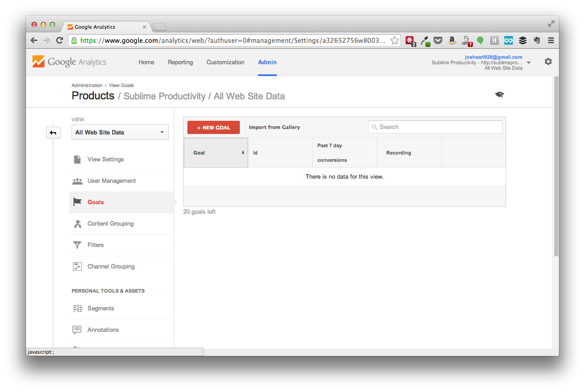The width and height of the screenshot is (585, 392).
Task: Click the browser forward arrow
Action: tap(47, 41)
